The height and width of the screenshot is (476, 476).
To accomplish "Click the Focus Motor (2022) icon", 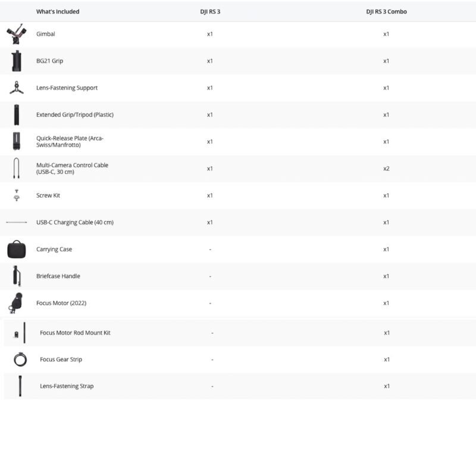I will pos(15,303).
